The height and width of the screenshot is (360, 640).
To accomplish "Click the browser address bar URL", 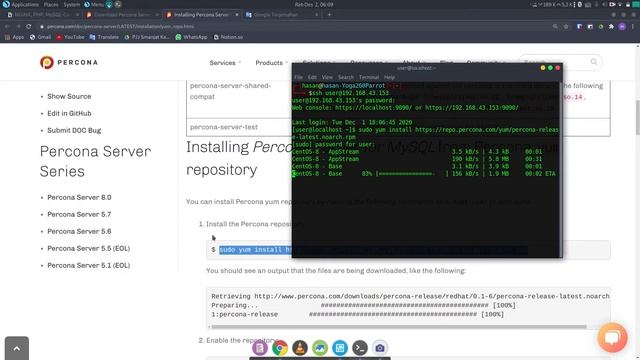I will [120, 27].
